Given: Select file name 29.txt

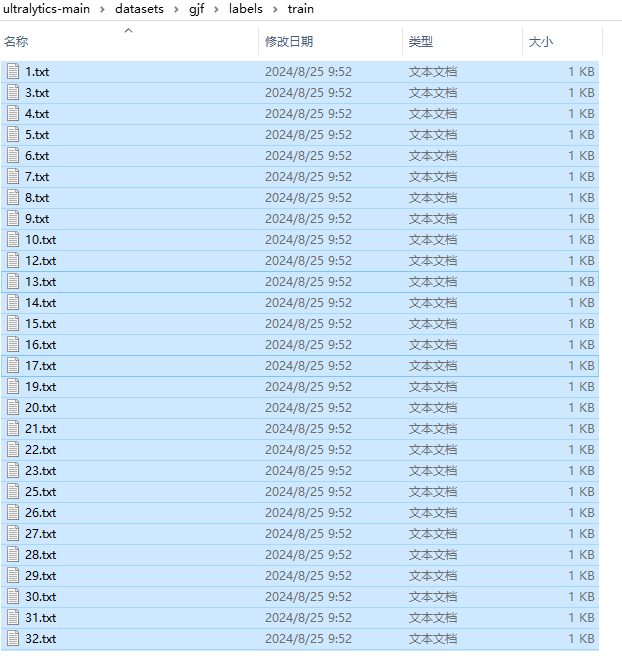Looking at the screenshot, I should click(40, 576).
